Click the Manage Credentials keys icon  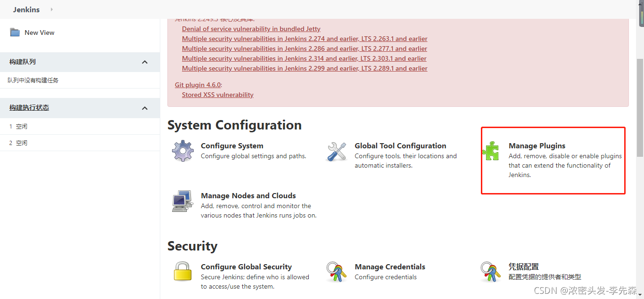pos(337,272)
